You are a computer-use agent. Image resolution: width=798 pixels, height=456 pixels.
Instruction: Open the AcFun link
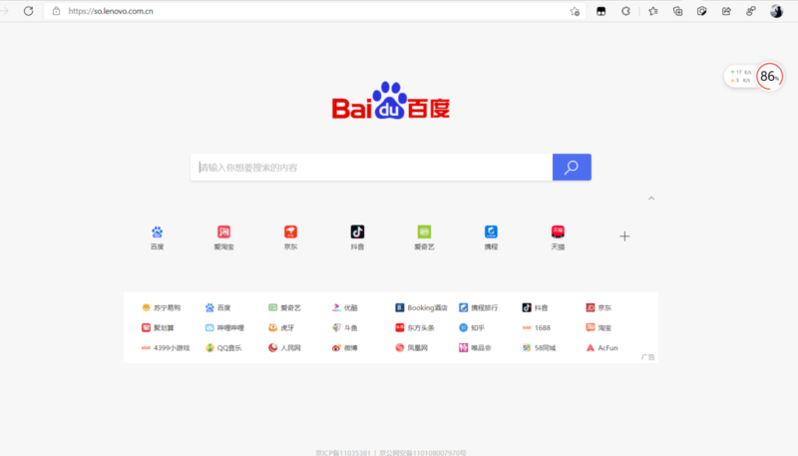[x=602, y=348]
